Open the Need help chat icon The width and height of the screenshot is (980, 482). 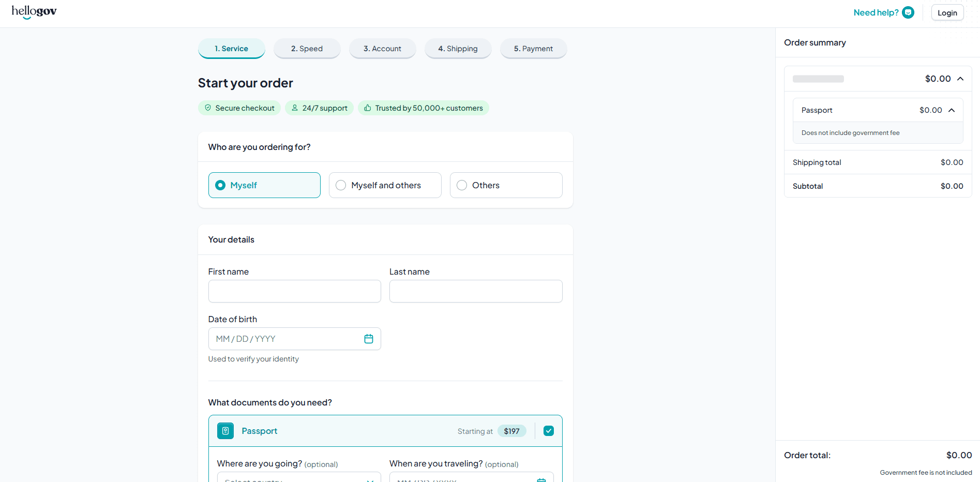[908, 12]
